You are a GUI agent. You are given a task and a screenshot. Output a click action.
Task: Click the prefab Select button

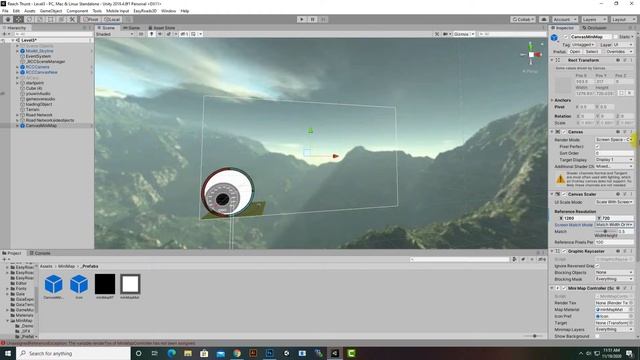click(x=592, y=52)
